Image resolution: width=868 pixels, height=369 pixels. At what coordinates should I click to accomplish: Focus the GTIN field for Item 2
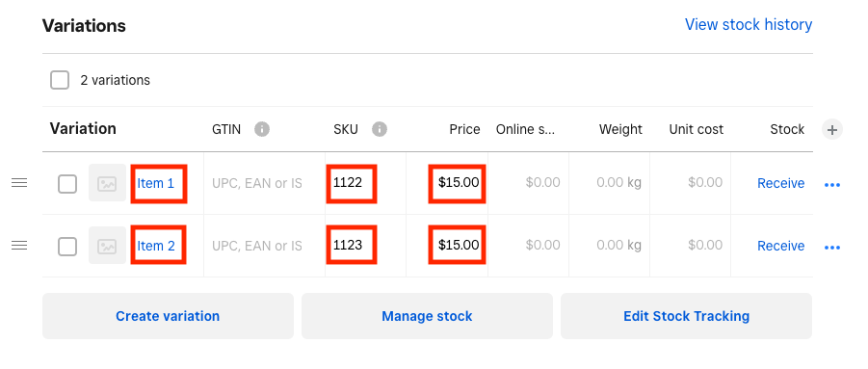pyautogui.click(x=264, y=246)
